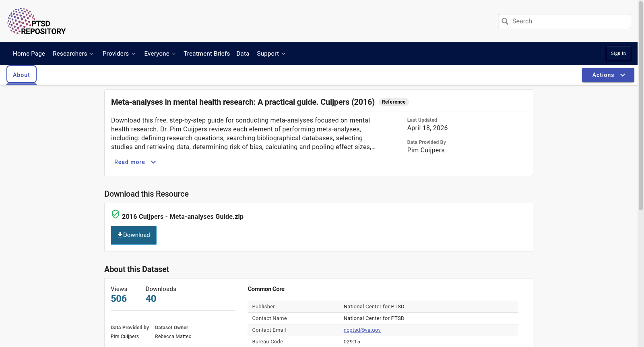Open the Actions dropdown button
The width and height of the screenshot is (644, 347).
tap(608, 75)
